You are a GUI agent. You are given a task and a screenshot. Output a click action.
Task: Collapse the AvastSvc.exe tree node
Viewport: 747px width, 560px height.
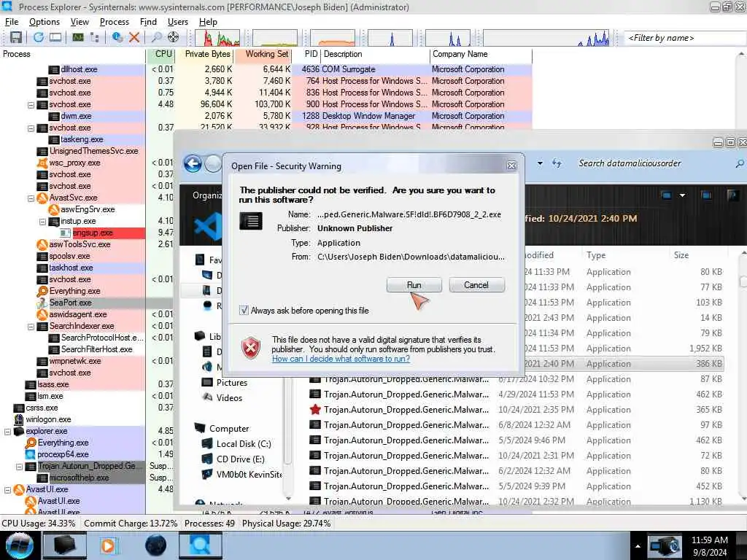[31, 198]
